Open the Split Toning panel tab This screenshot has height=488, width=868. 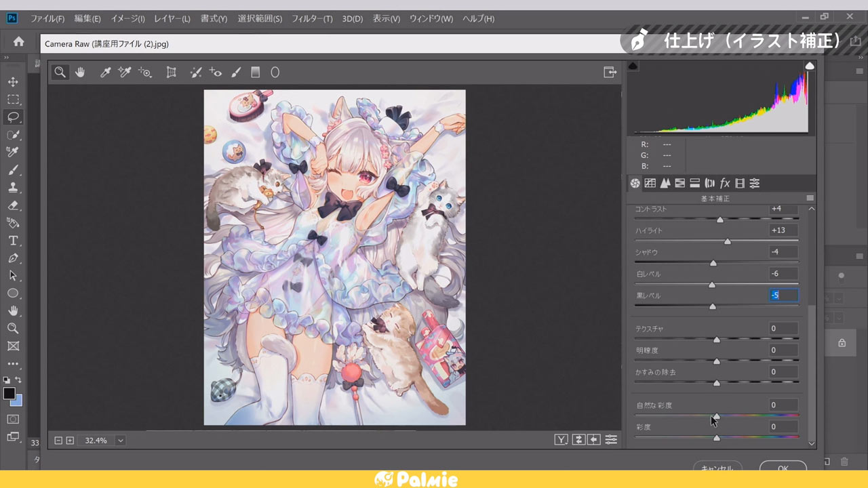coord(694,183)
